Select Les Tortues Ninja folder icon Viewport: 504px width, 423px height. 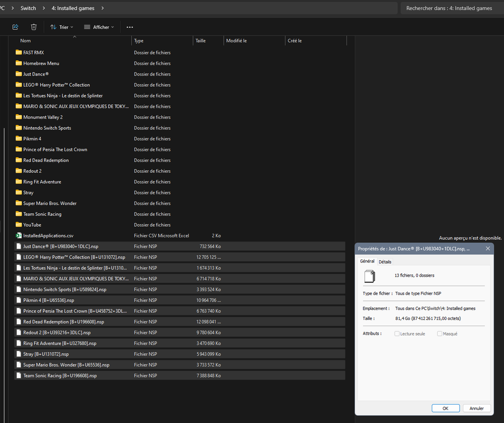18,95
